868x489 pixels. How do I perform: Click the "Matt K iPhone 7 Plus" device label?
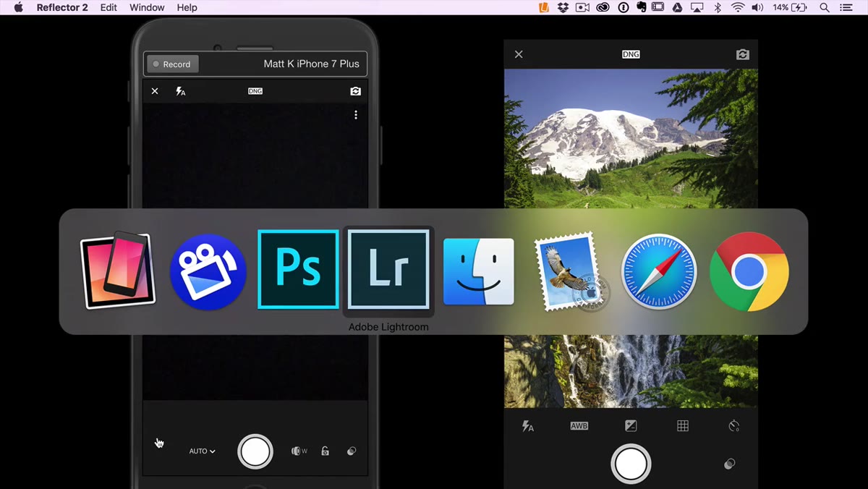pos(311,64)
